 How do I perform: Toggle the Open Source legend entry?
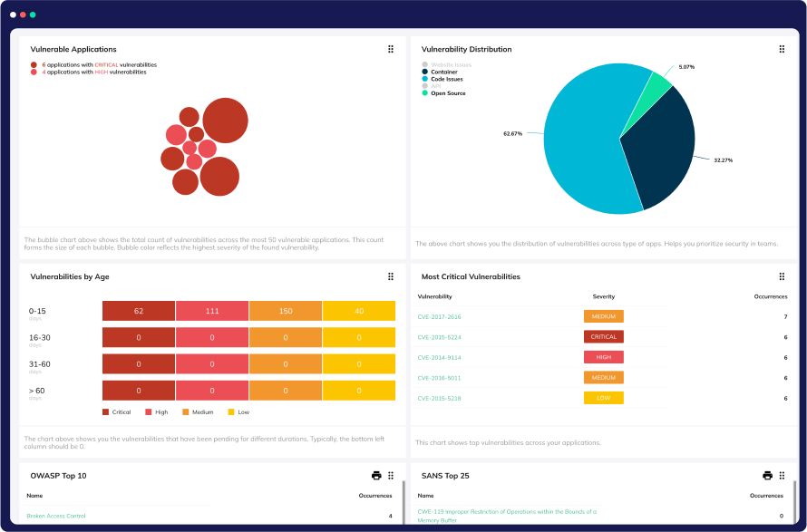pos(447,93)
